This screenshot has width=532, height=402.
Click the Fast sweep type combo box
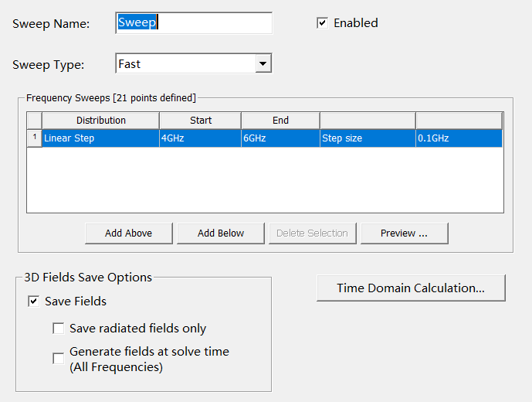click(x=194, y=63)
